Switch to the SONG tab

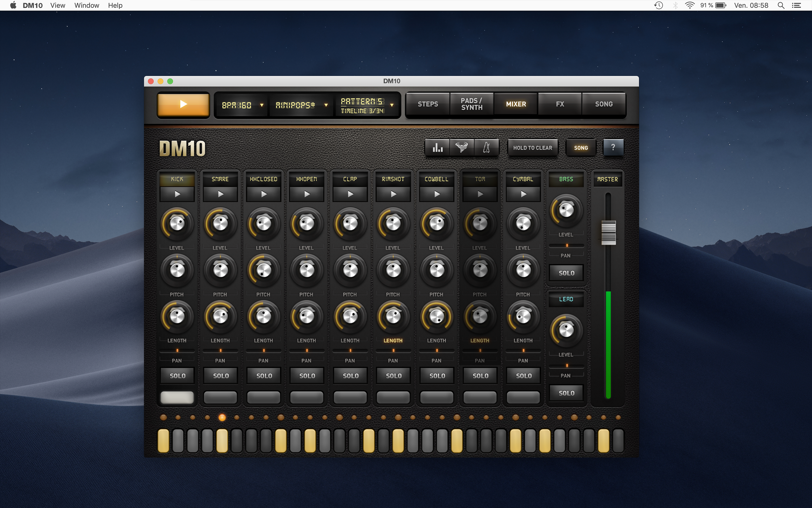(604, 104)
